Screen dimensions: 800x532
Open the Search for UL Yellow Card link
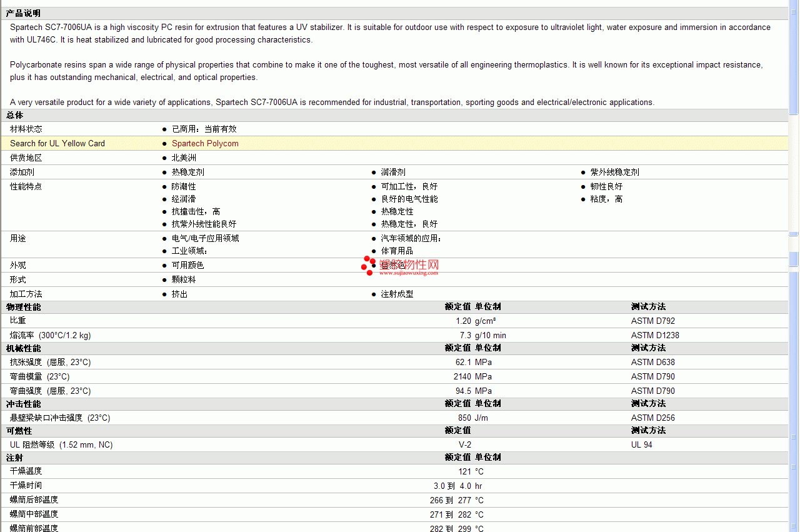(57, 143)
